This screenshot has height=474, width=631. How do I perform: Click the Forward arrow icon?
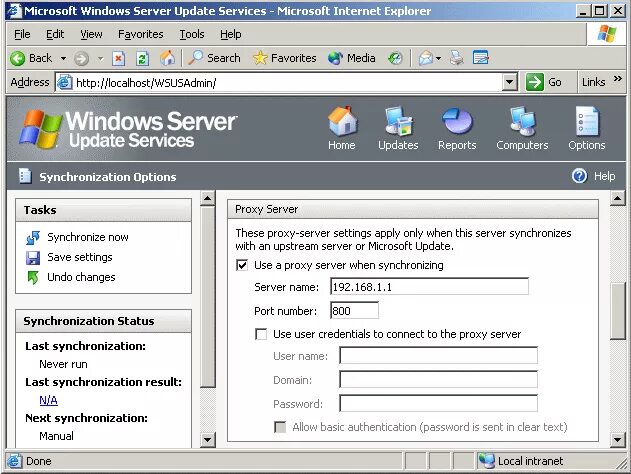coord(81,59)
